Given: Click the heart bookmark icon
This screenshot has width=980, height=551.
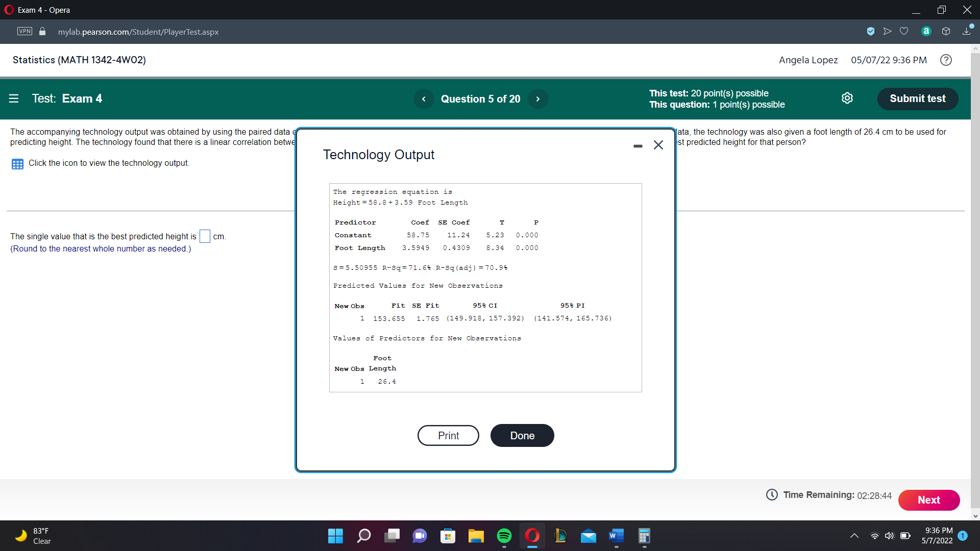Looking at the screenshot, I should 904,32.
